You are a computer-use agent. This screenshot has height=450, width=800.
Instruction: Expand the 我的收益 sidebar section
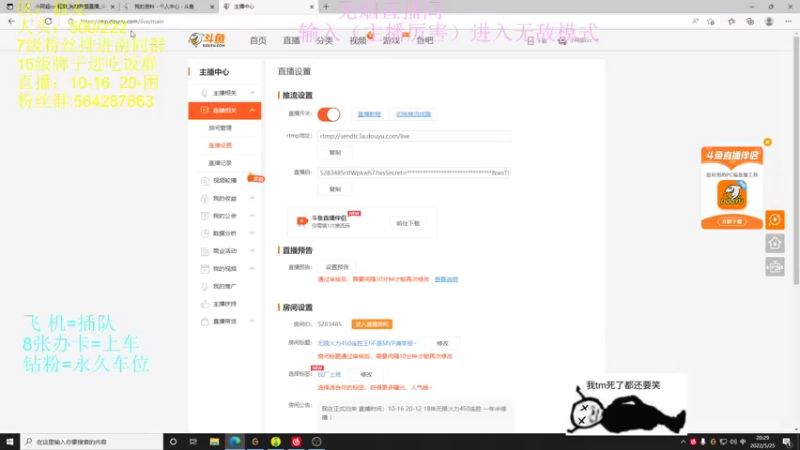click(252, 198)
